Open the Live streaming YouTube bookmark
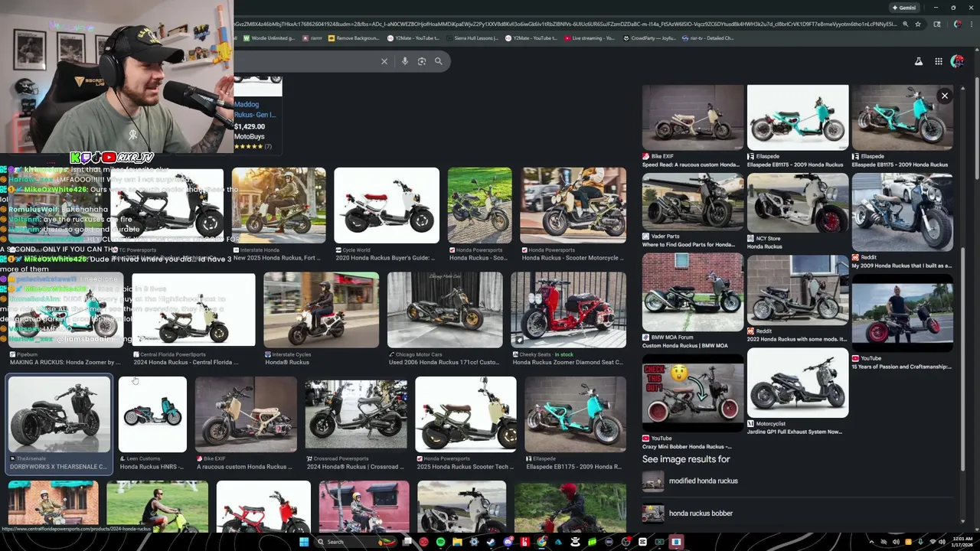This screenshot has height=551, width=980. (x=590, y=37)
